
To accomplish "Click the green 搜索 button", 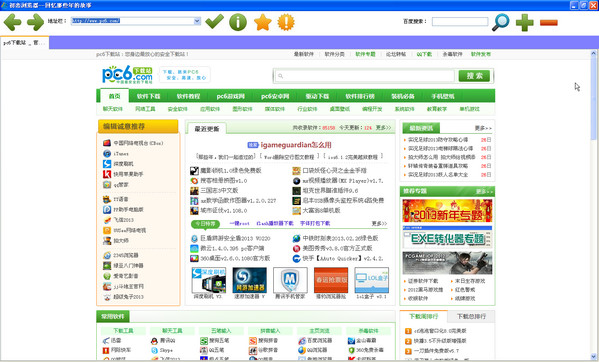I will coord(474,76).
